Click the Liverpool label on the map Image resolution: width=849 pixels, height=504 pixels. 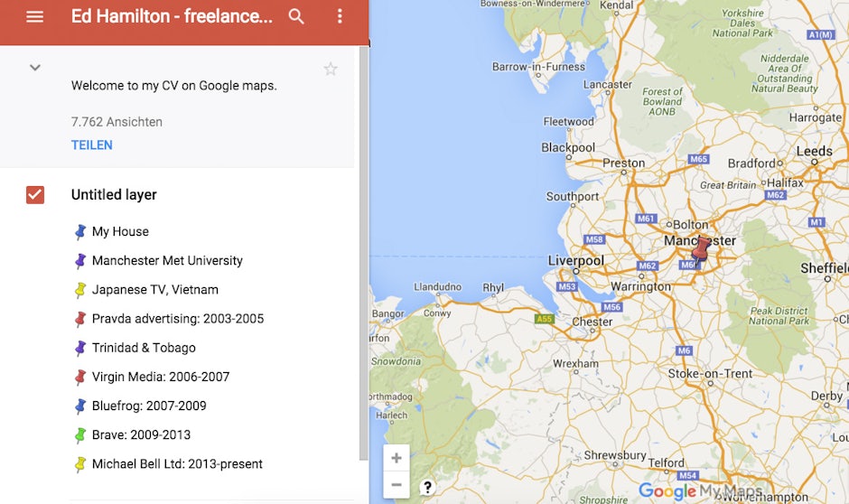pyautogui.click(x=575, y=260)
